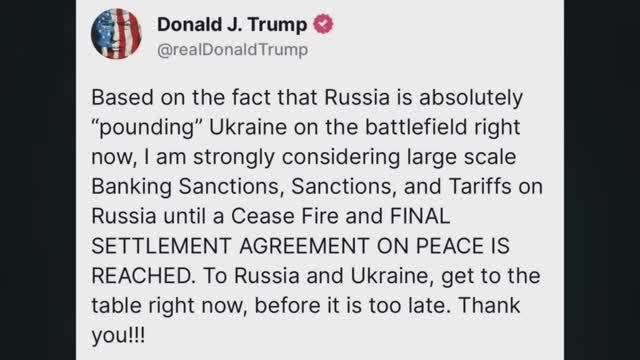Click "Banking Sanctions," in the post text

[x=187, y=187]
